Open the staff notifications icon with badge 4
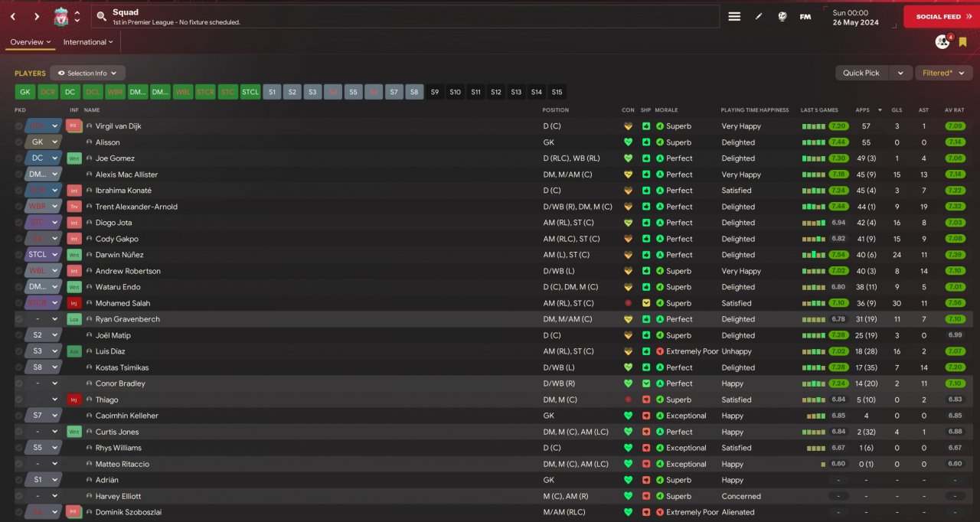The height and width of the screenshot is (522, 980). pos(942,41)
